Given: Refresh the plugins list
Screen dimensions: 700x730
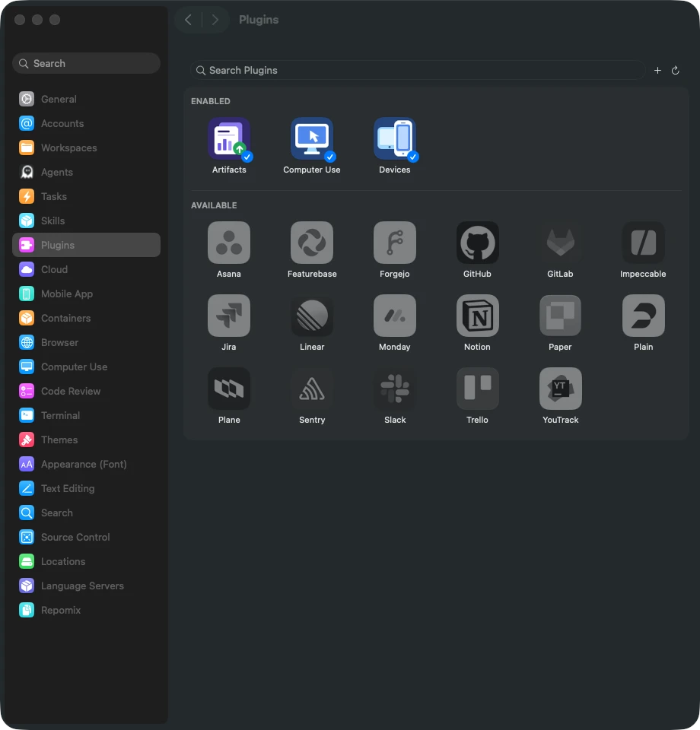Looking at the screenshot, I should pyautogui.click(x=676, y=70).
